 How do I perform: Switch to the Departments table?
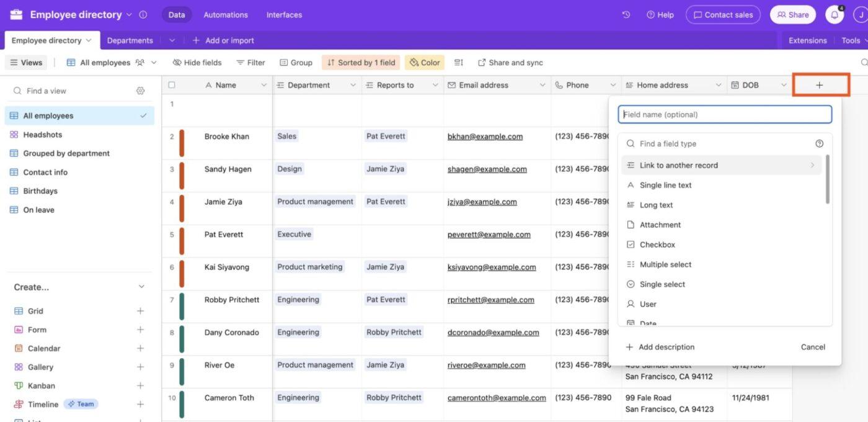tap(129, 39)
